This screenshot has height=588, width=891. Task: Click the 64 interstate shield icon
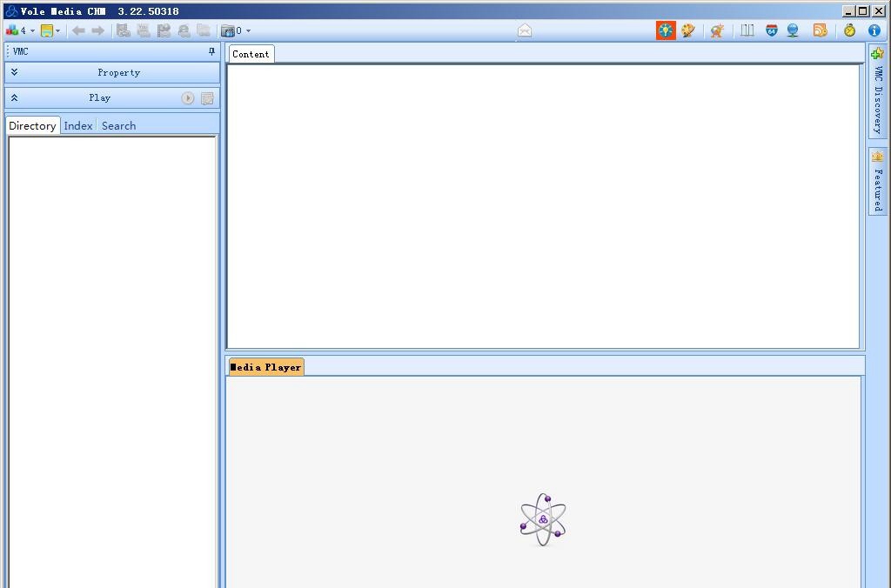tap(771, 30)
